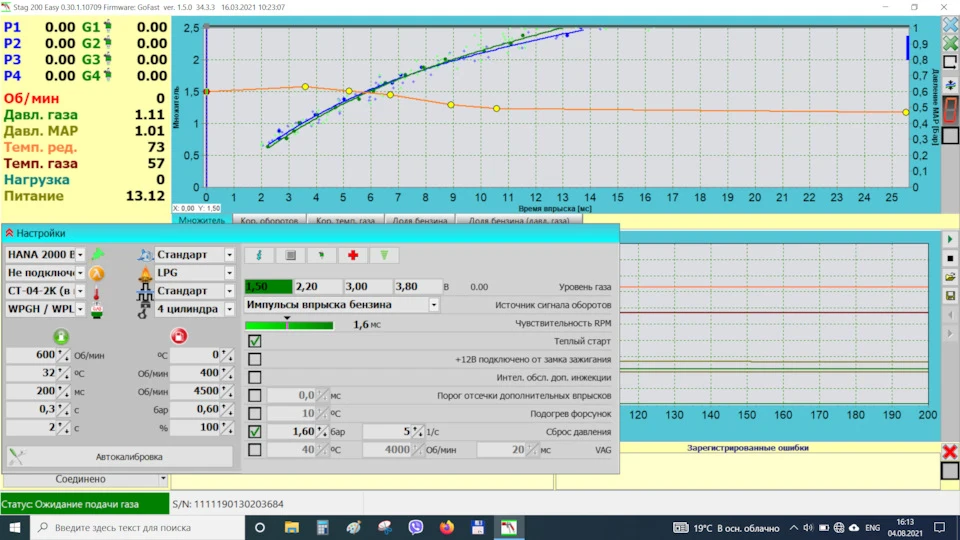Save oscilloscope data with the floppy disk icon

coord(950,296)
